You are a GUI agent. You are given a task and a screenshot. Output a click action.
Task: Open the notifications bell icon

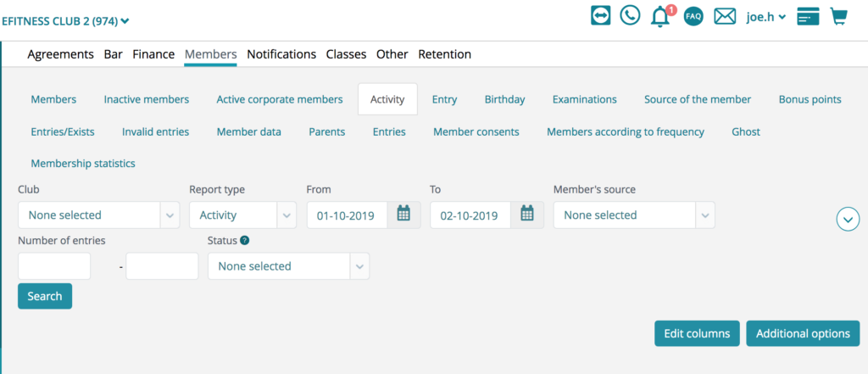(x=661, y=16)
